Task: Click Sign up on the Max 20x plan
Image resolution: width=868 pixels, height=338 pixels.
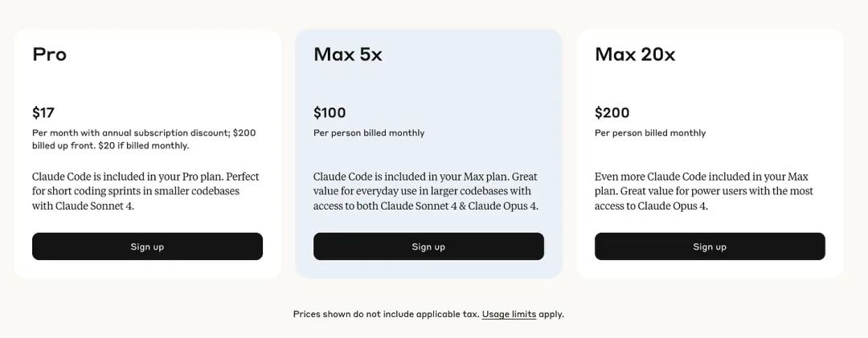Action: tap(710, 246)
